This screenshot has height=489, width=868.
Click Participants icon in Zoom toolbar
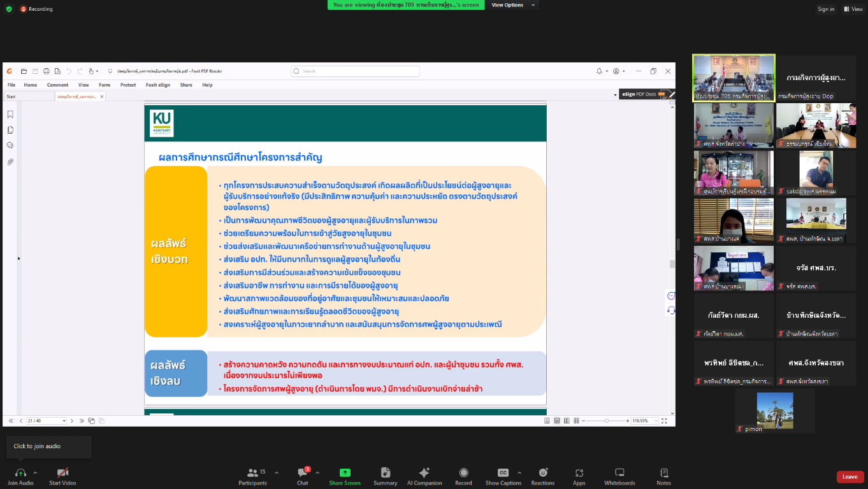[x=253, y=476]
